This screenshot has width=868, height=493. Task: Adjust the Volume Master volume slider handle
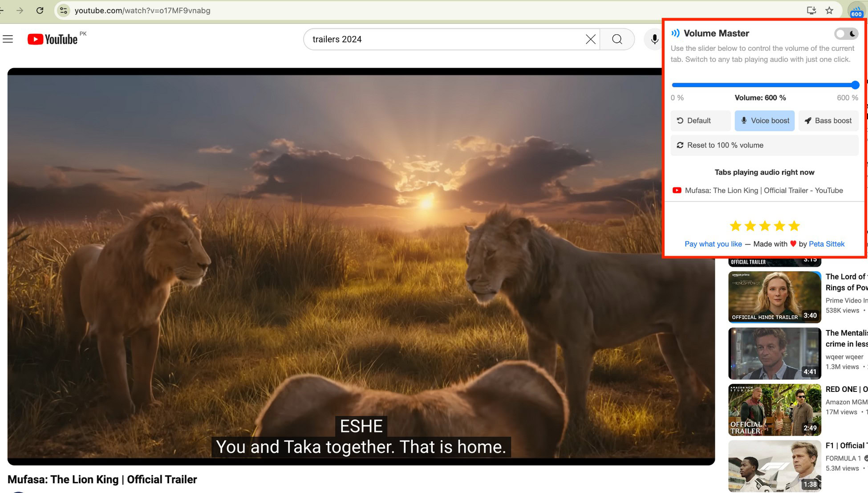coord(855,85)
